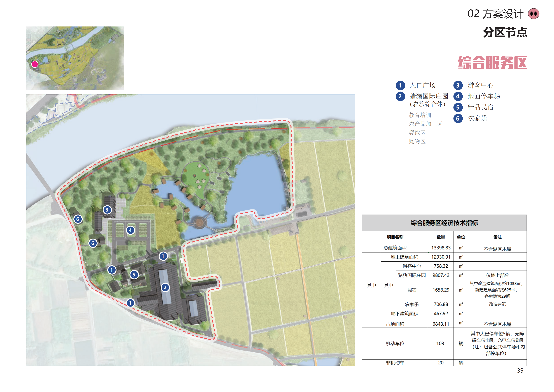
Task: Click the magenta dot on the overview map
Action: pyautogui.click(x=35, y=64)
